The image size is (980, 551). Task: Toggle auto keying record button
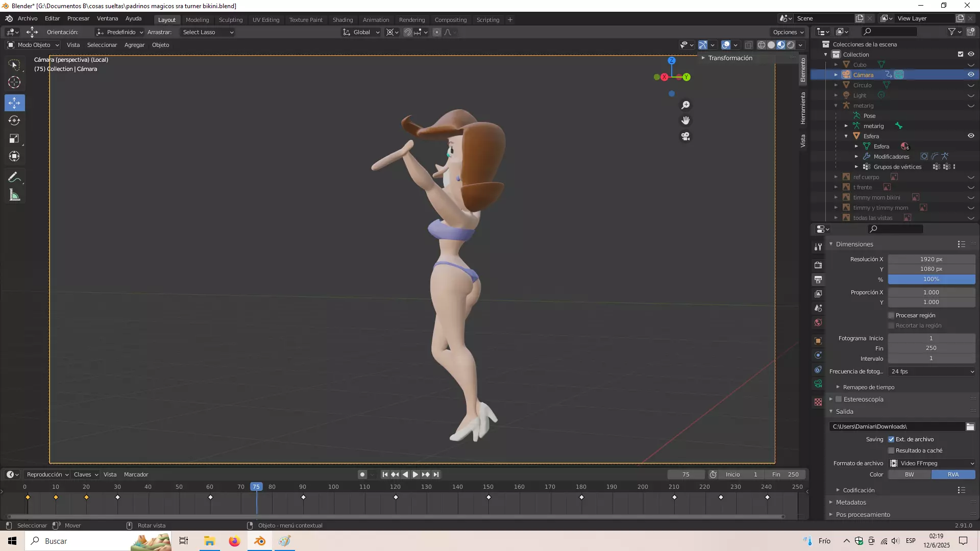(362, 474)
